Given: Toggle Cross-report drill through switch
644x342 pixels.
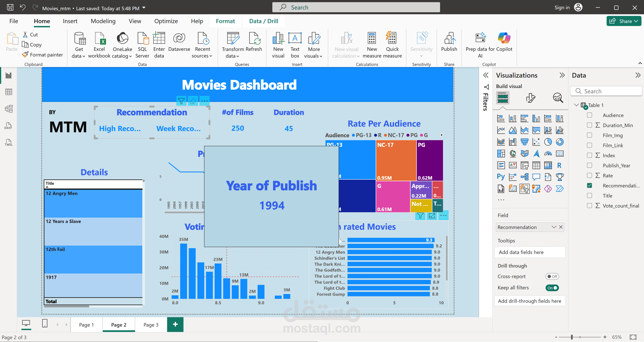Looking at the screenshot, I should [x=552, y=276].
